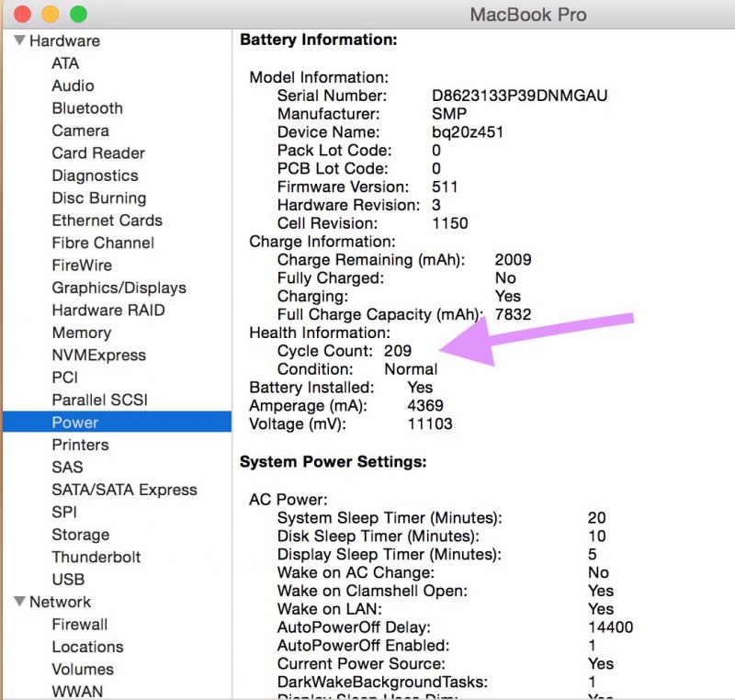Select Disc Burning entry
The width and height of the screenshot is (735, 700).
tap(99, 198)
